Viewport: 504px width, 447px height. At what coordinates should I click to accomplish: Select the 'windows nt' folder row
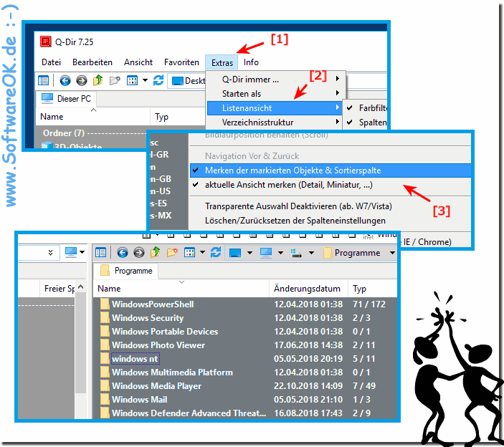coord(245,358)
